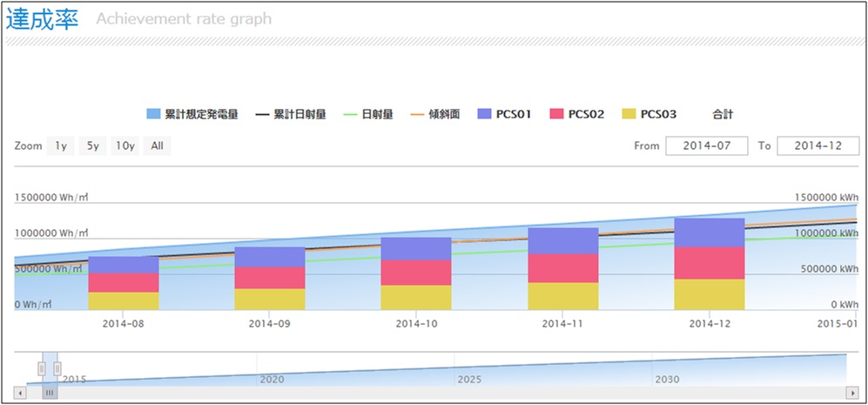Click PCS01 bar segment for 2014-12

tap(710, 233)
